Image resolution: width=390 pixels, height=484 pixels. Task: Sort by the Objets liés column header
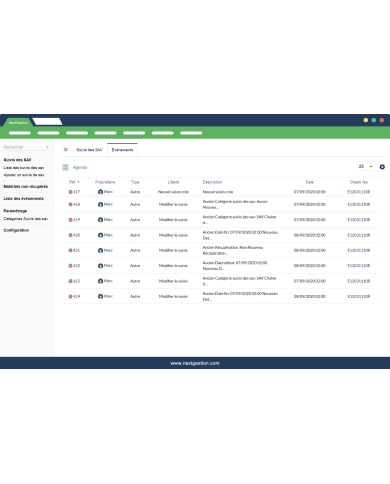[x=359, y=182]
